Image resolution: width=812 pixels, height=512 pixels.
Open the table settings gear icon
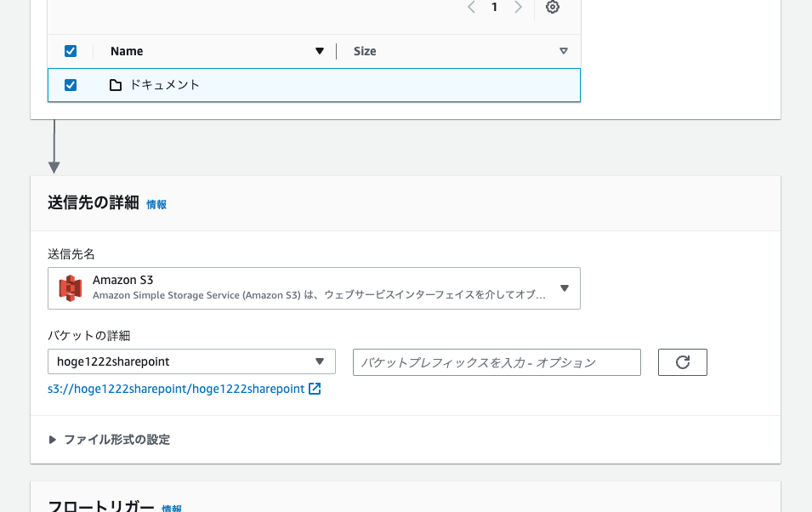552,7
